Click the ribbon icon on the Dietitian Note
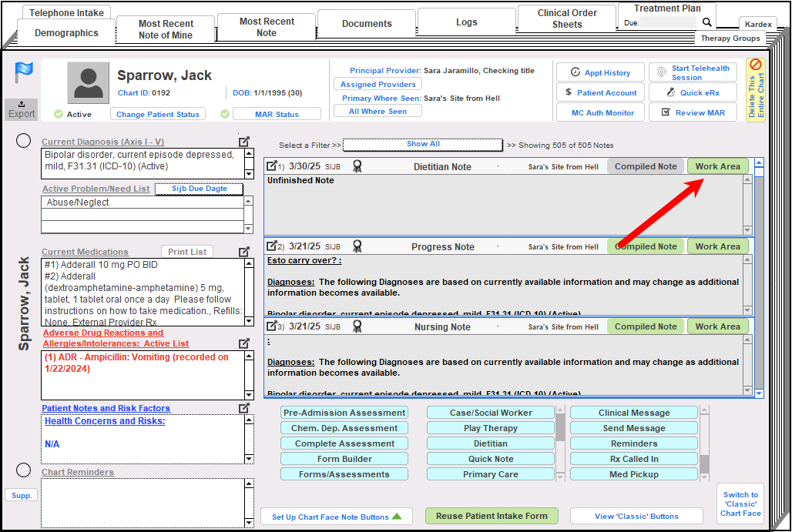 (357, 166)
